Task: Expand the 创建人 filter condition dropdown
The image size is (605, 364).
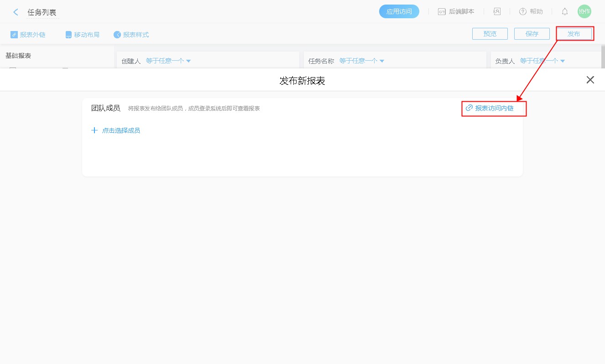Action: coord(168,61)
